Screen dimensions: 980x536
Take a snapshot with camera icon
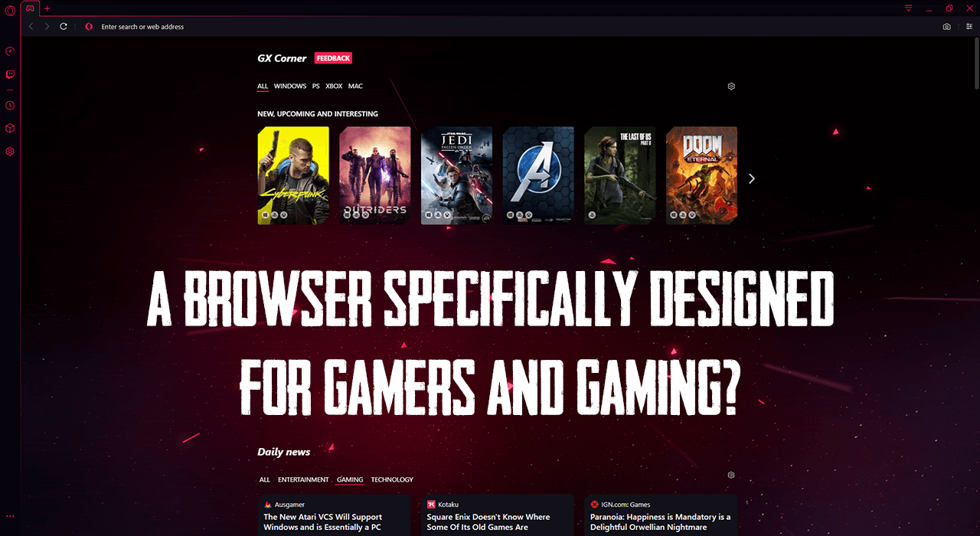pyautogui.click(x=947, y=27)
